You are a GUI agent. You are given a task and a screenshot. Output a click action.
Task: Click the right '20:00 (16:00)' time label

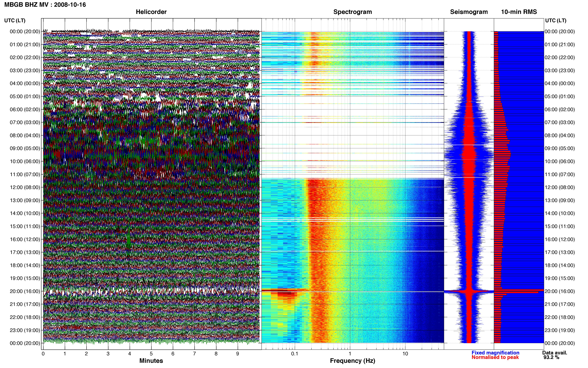(560, 291)
